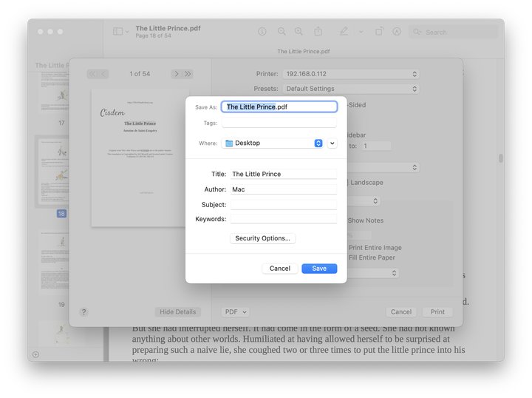
Task: Open the Printer dropdown 192.168.0.112
Action: (351, 74)
